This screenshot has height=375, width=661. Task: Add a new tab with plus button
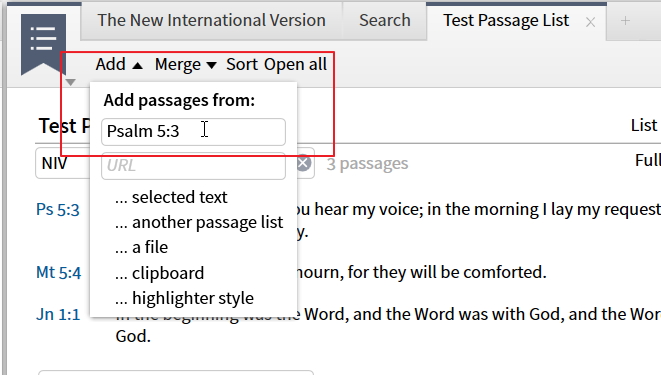point(626,20)
